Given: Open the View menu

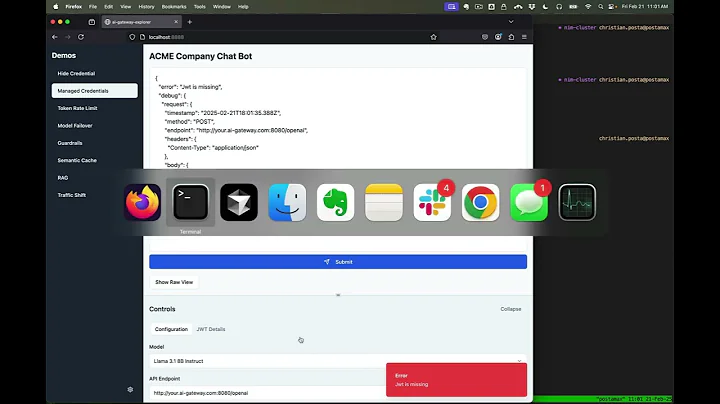Looking at the screenshot, I should coord(125,6).
